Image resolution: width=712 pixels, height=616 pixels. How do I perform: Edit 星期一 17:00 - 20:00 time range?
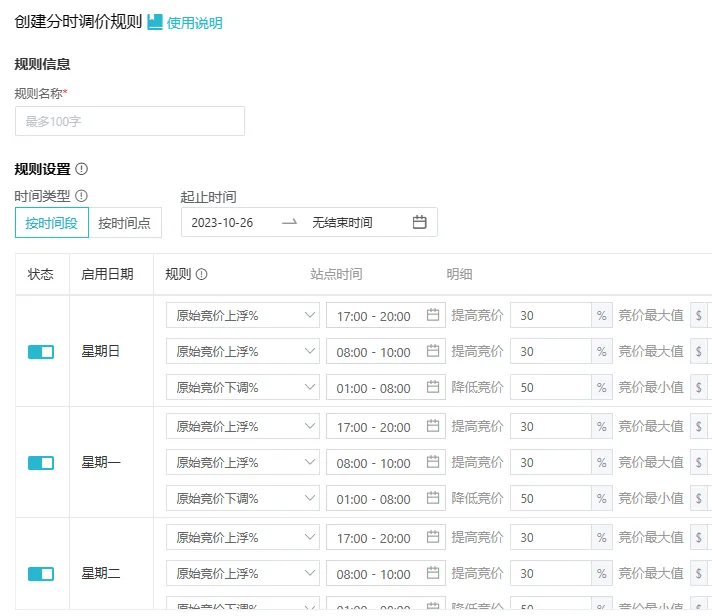tap(386, 426)
